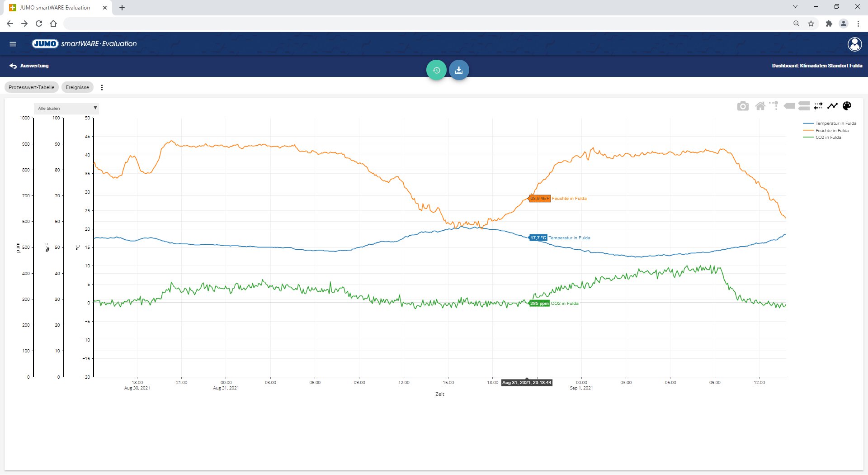Expand the Alle Skalen dropdown
This screenshot has height=475, width=868.
click(x=66, y=108)
